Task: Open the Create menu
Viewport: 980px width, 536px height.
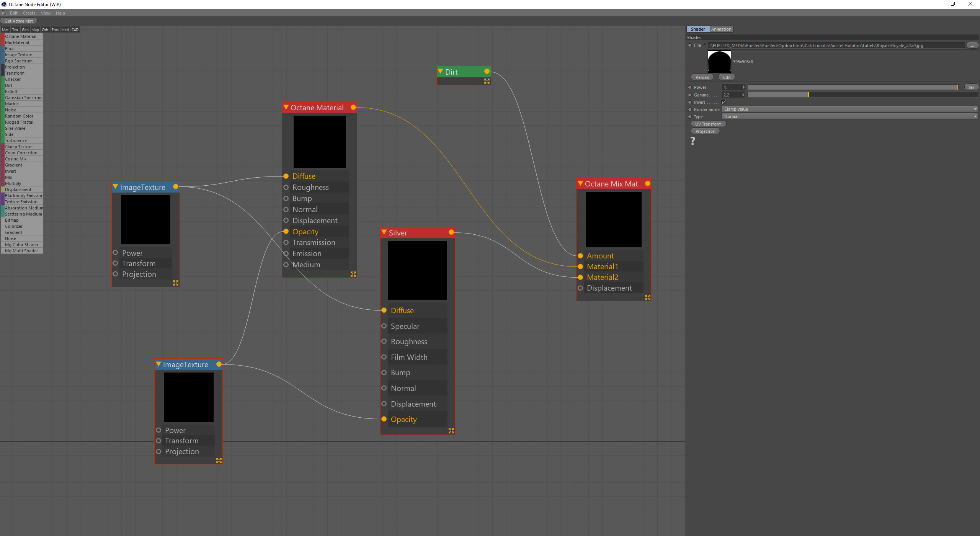Action: 29,13
